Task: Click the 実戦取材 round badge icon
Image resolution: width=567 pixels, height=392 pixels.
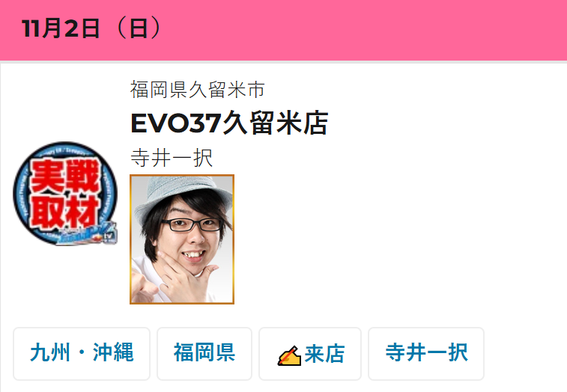Action: click(65, 193)
